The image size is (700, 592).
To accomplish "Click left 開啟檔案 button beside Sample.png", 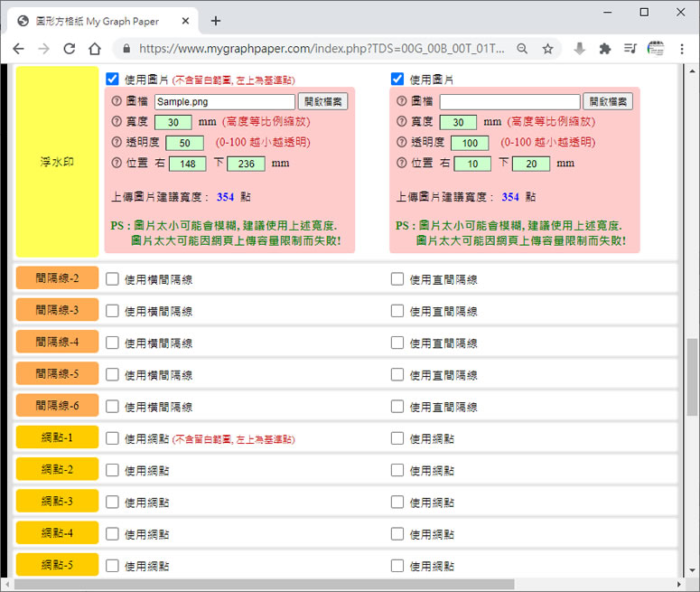I will tap(322, 101).
